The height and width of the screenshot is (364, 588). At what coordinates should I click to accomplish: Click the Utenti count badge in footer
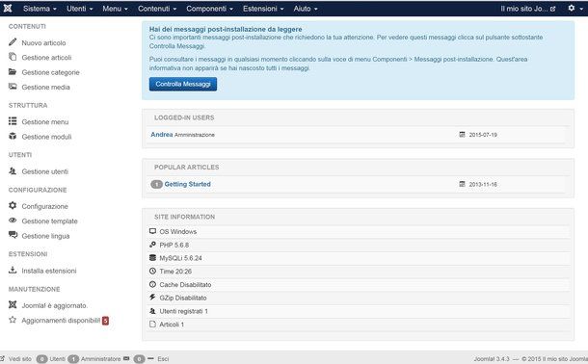42,359
